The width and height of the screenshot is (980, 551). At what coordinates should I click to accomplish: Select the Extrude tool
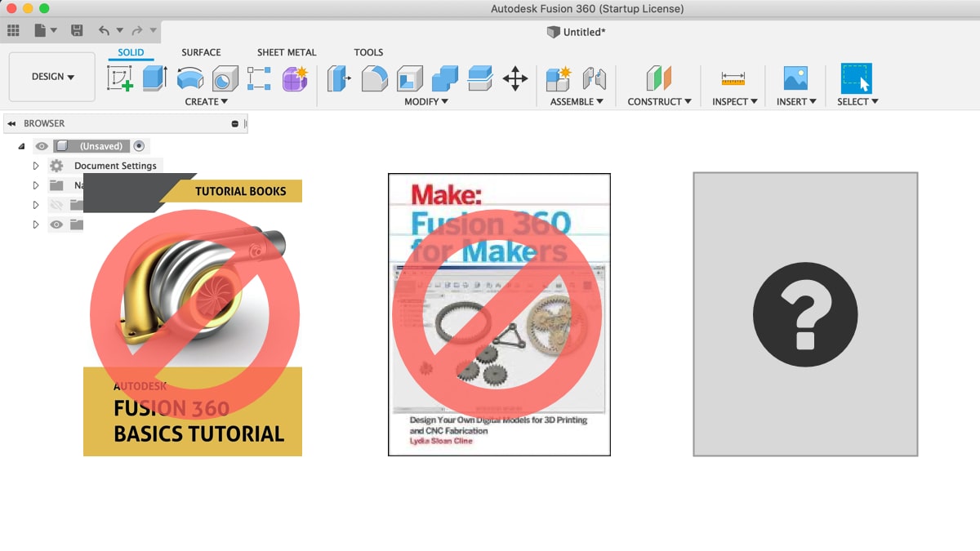click(154, 78)
